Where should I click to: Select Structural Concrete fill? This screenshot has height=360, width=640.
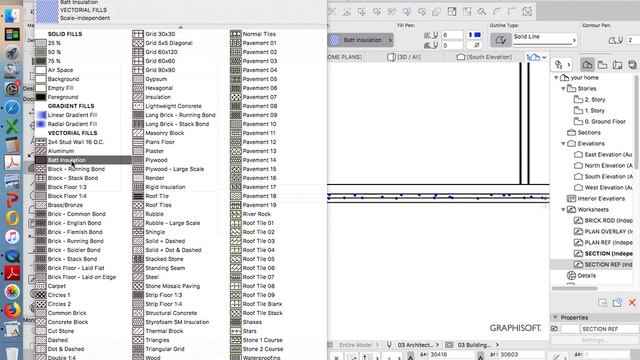[x=171, y=313]
